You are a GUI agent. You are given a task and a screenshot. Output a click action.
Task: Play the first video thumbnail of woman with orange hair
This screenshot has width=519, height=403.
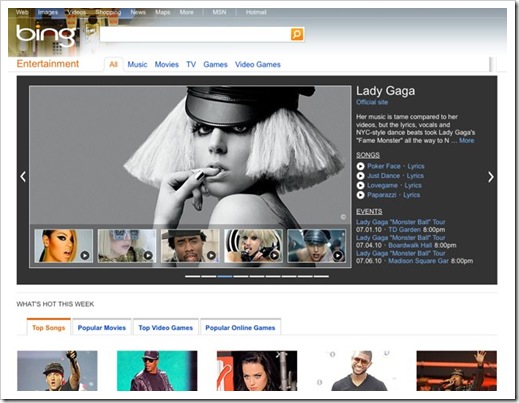64,246
